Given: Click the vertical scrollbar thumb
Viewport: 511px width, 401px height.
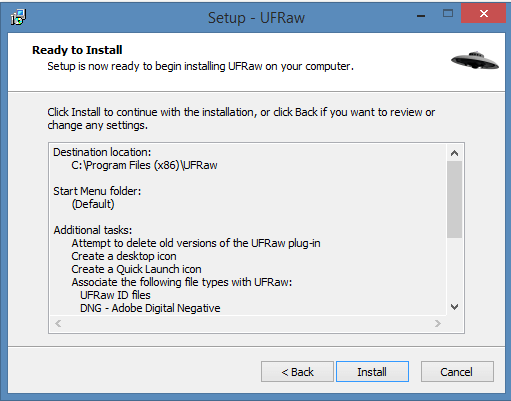Looking at the screenshot, I should pyautogui.click(x=454, y=199).
